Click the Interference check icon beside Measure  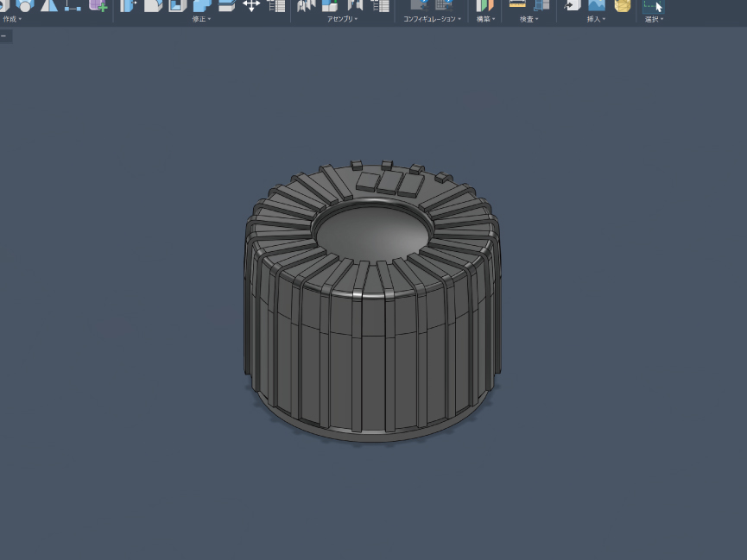pyautogui.click(x=541, y=5)
